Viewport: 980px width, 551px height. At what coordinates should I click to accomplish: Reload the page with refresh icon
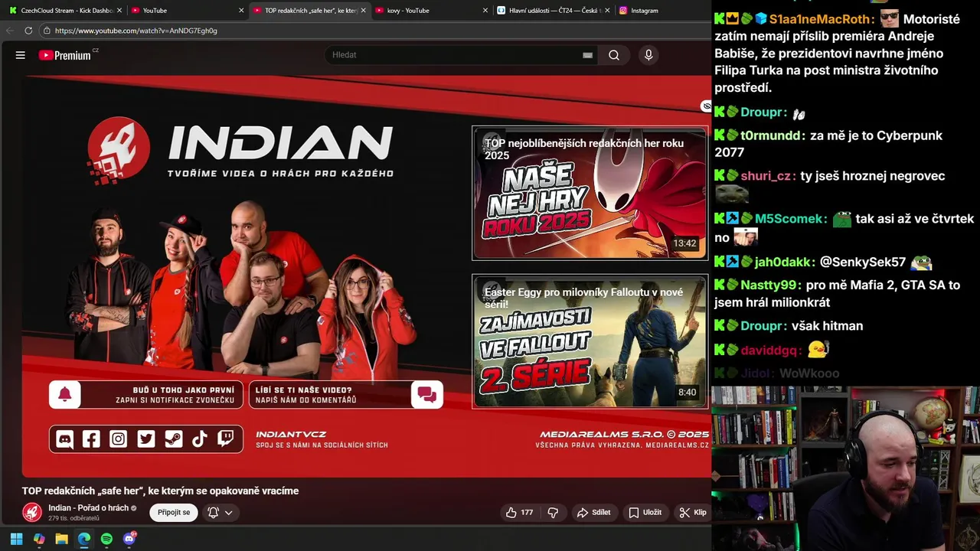(x=28, y=31)
